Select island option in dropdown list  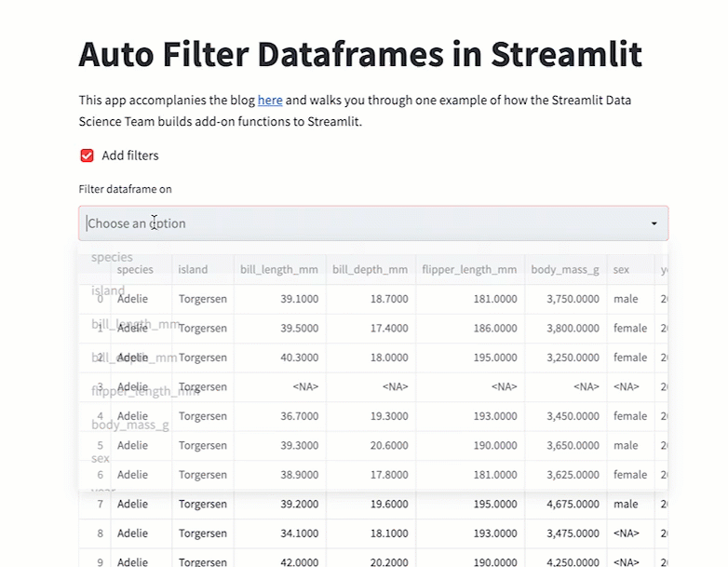pos(108,290)
